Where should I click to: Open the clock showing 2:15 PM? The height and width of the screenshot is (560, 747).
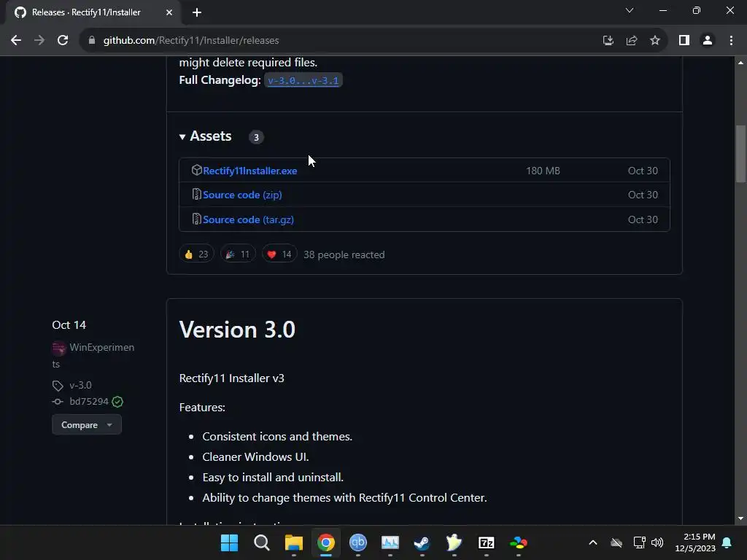(695, 542)
